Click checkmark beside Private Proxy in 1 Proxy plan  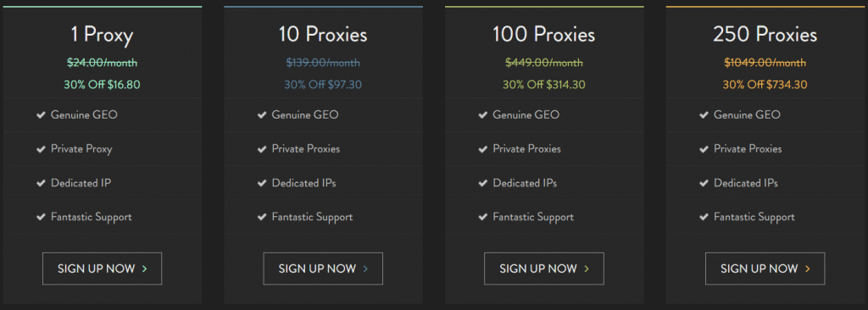[41, 149]
